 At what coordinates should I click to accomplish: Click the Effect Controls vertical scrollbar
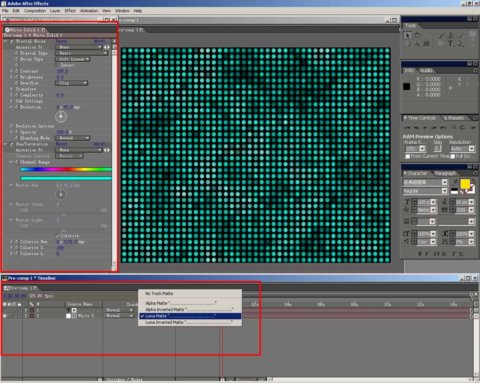(x=114, y=154)
